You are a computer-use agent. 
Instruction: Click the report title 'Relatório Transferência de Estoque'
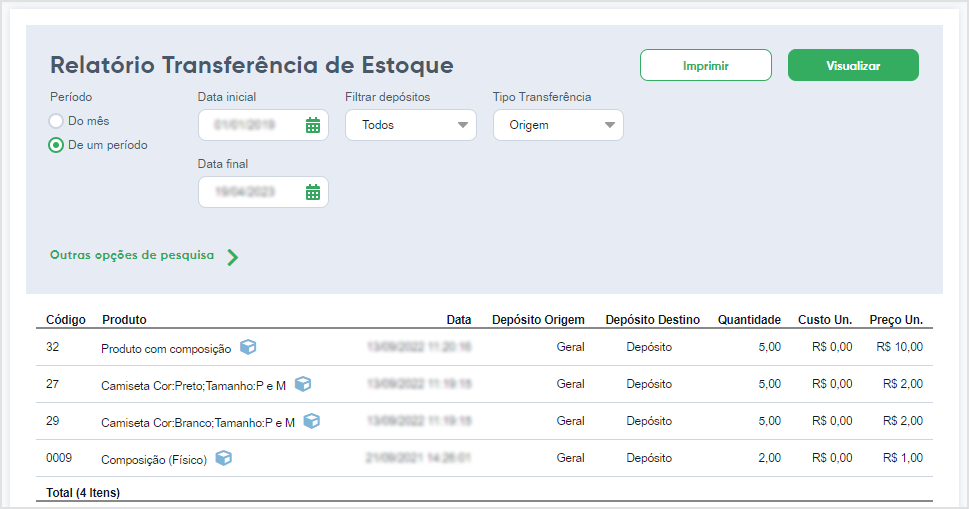coord(252,65)
